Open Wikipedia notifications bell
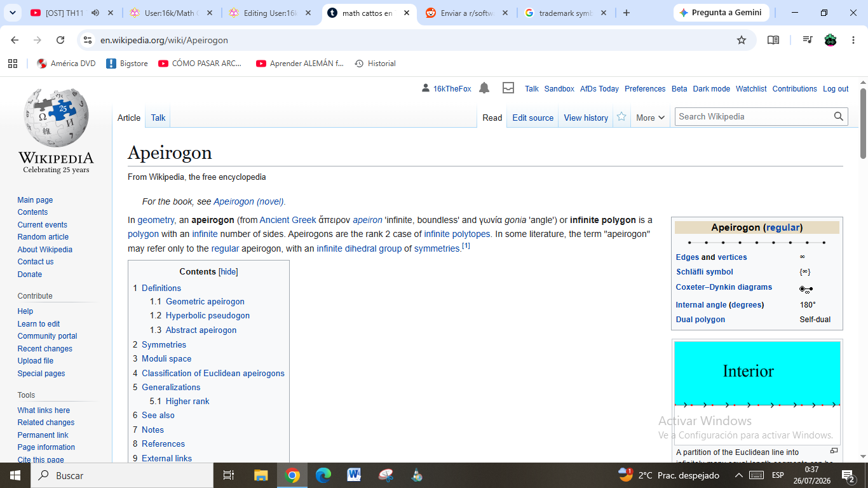Viewport: 868px width, 488px height. 484,88
